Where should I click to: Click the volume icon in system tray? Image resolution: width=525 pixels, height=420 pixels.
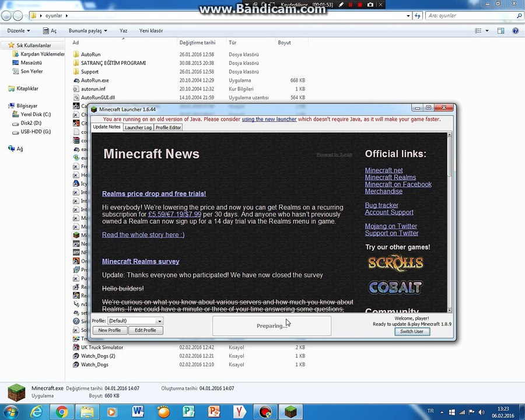click(481, 412)
